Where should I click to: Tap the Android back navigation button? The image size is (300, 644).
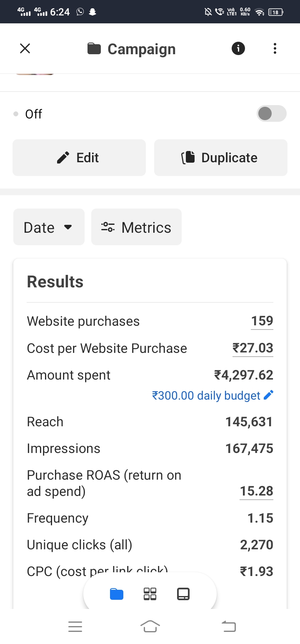tap(228, 626)
